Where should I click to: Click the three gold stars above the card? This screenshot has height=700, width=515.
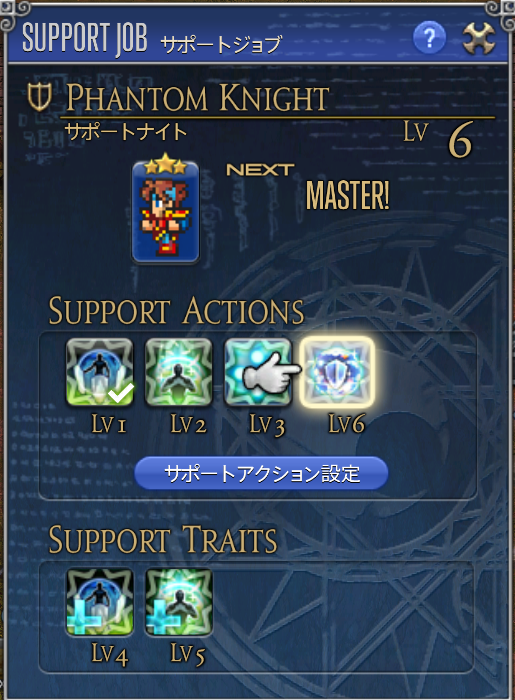166,164
